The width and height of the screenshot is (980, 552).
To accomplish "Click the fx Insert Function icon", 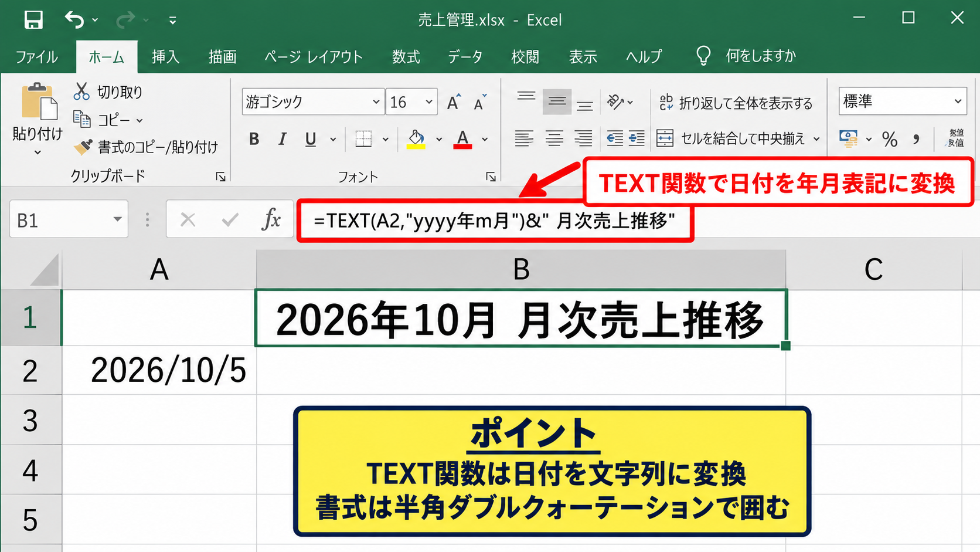I will pyautogui.click(x=271, y=219).
